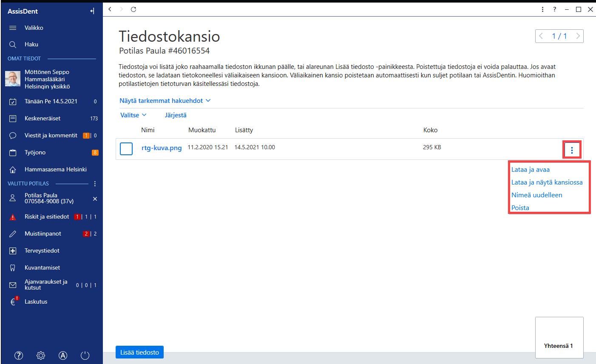This screenshot has height=364, width=596.
Task: Click the settings gear at sidebar bottom
Action: pyautogui.click(x=41, y=355)
